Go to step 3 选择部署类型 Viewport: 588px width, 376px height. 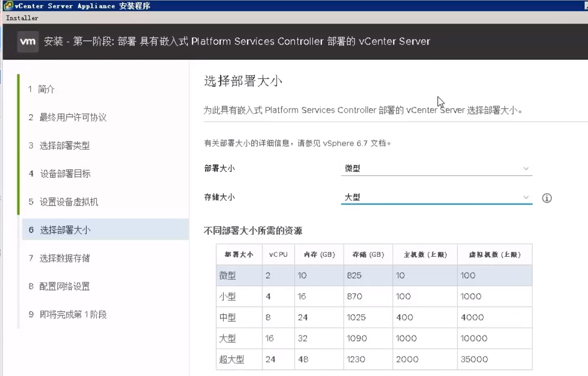(59, 146)
